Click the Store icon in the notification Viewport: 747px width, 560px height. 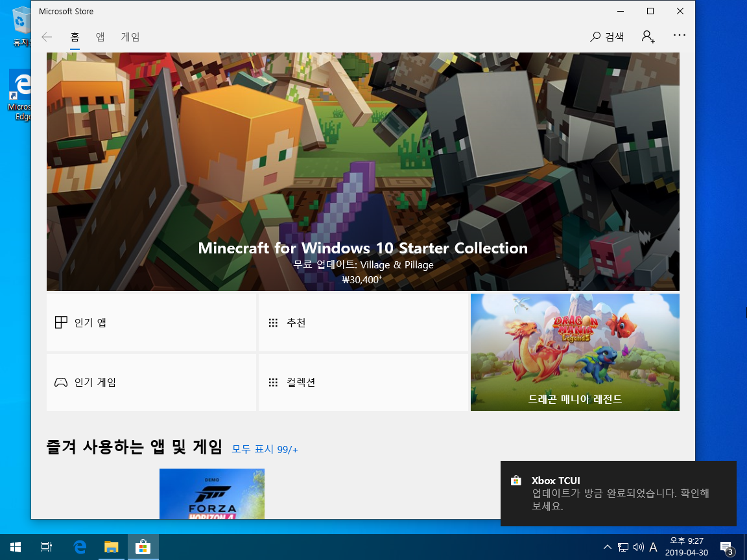(516, 480)
